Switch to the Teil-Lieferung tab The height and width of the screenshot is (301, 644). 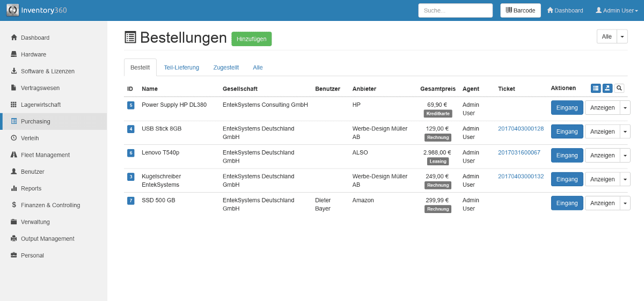(x=181, y=68)
